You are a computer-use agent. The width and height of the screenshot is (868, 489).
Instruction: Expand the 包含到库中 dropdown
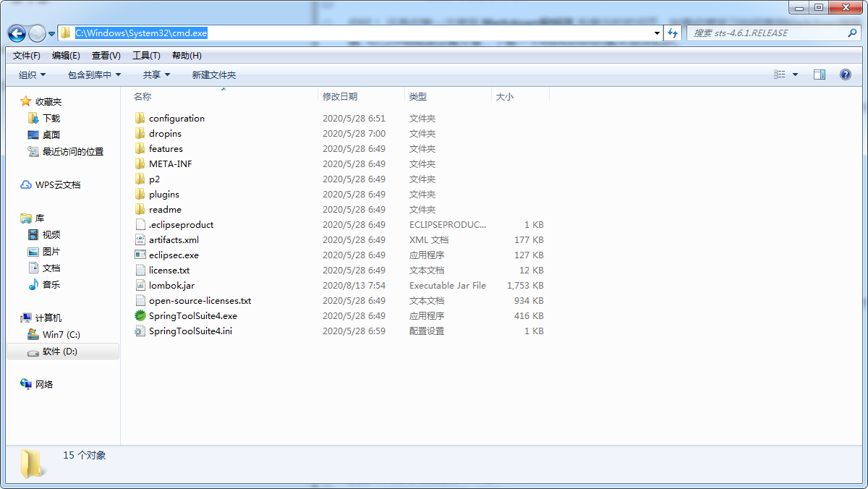(x=94, y=75)
